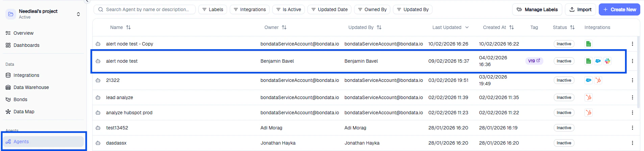
Task: Click the Slack icon in alert node test row
Action: click(x=608, y=61)
